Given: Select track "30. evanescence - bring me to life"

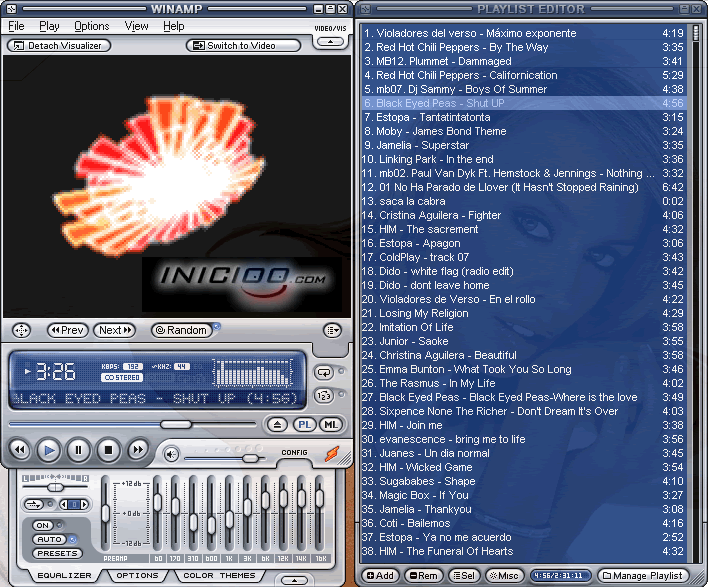Looking at the screenshot, I should [524, 439].
